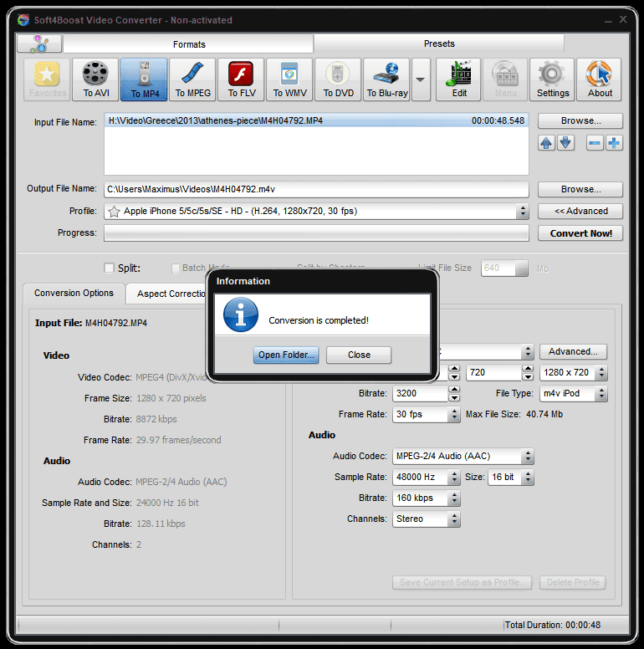Click the disc Menu toolbar icon
644x649 pixels.
click(505, 79)
